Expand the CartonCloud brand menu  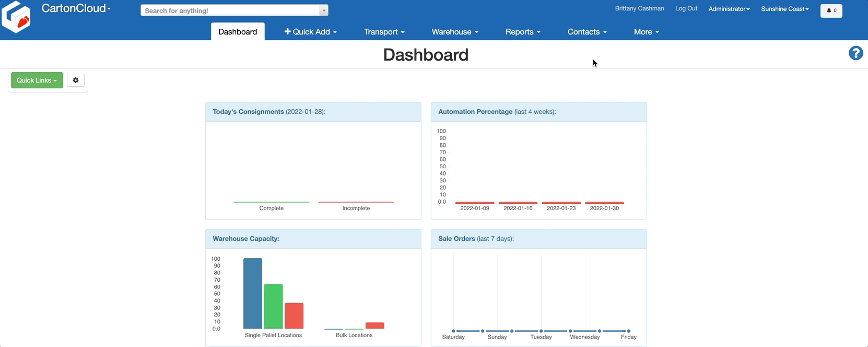click(x=76, y=8)
